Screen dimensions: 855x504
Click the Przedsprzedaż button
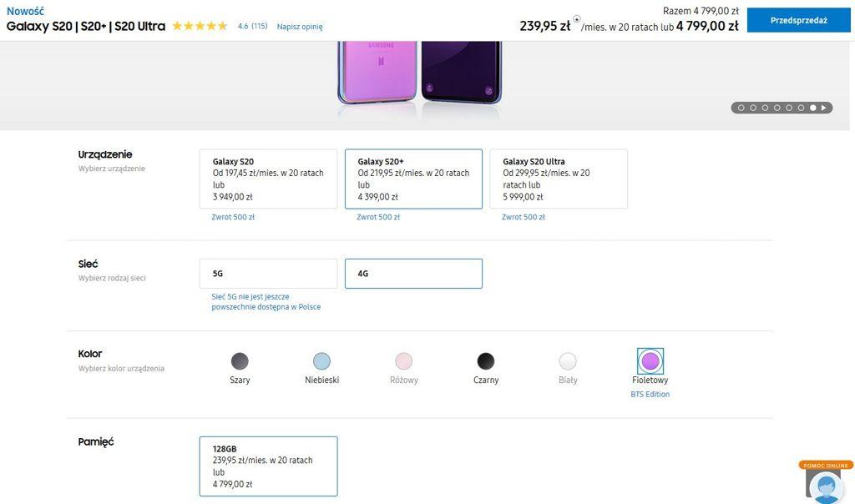pyautogui.click(x=798, y=20)
